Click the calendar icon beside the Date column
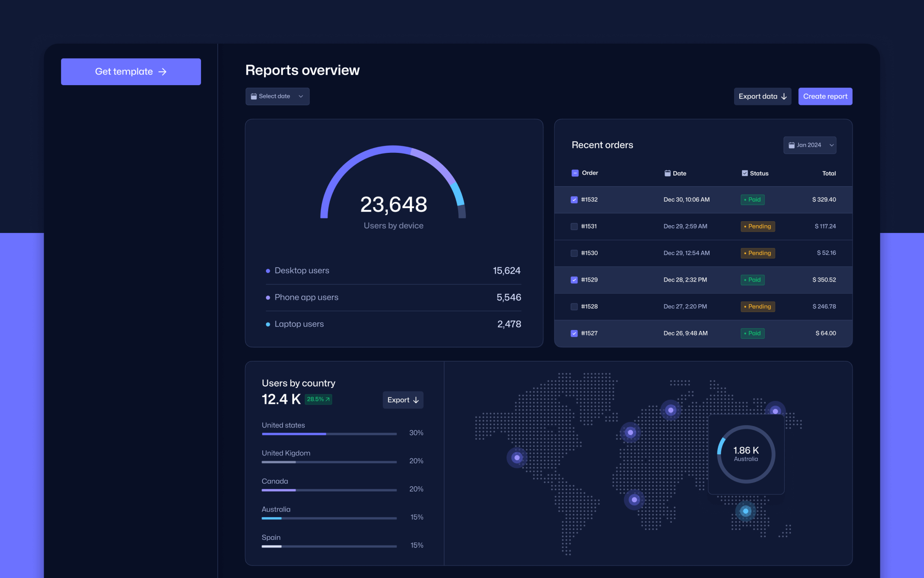Viewport: 924px width, 578px height. click(667, 173)
